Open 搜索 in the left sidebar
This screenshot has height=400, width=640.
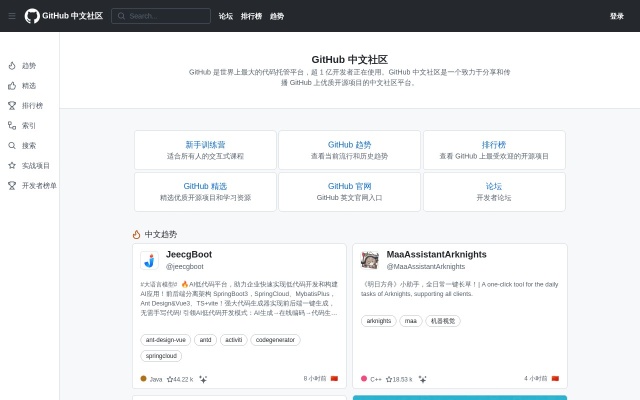tap(29, 146)
